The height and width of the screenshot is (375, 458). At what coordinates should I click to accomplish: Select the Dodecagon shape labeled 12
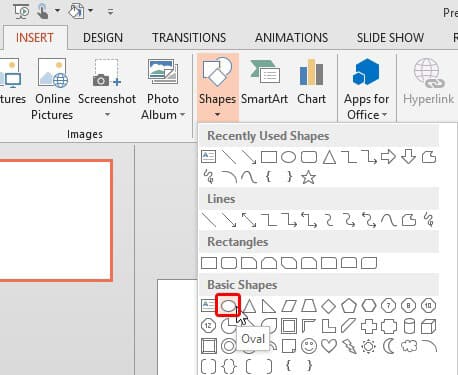[209, 326]
